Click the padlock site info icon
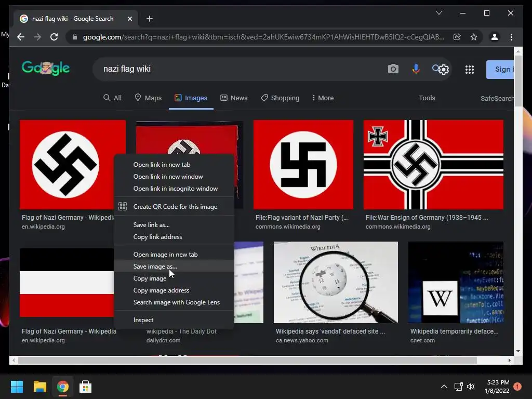Image resolution: width=532 pixels, height=399 pixels. tap(75, 37)
